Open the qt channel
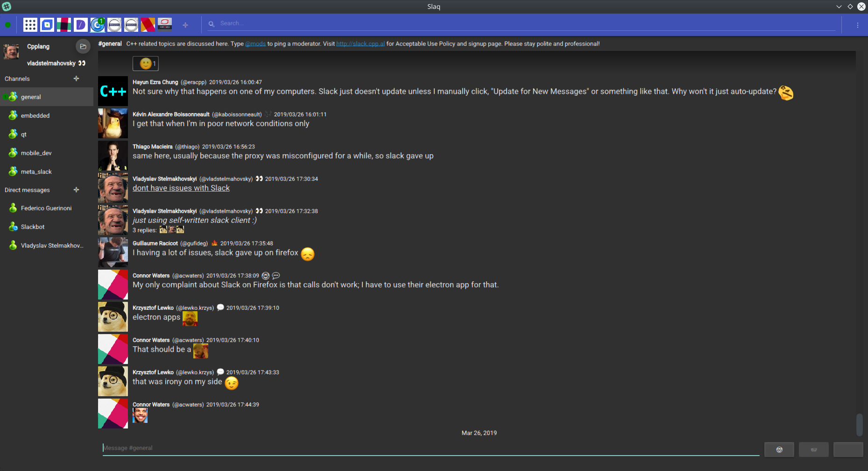 [x=47, y=134]
